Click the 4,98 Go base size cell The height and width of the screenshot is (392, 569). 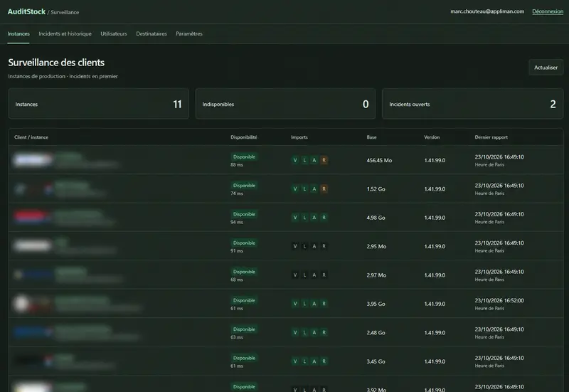pos(376,218)
